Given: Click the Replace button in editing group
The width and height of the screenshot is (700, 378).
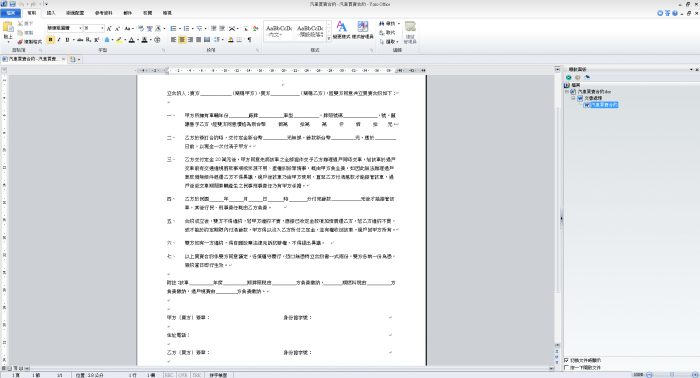Looking at the screenshot, I should click(x=388, y=33).
